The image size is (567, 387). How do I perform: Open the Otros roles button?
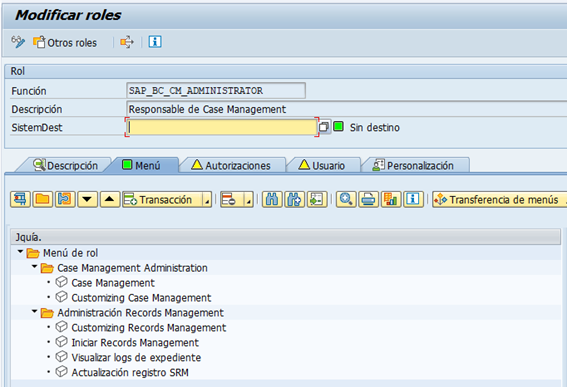(65, 43)
